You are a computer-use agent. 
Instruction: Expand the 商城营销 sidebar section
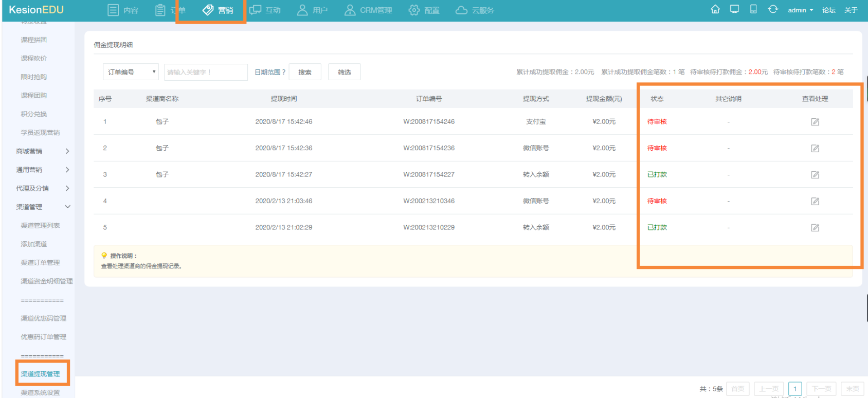(x=43, y=151)
